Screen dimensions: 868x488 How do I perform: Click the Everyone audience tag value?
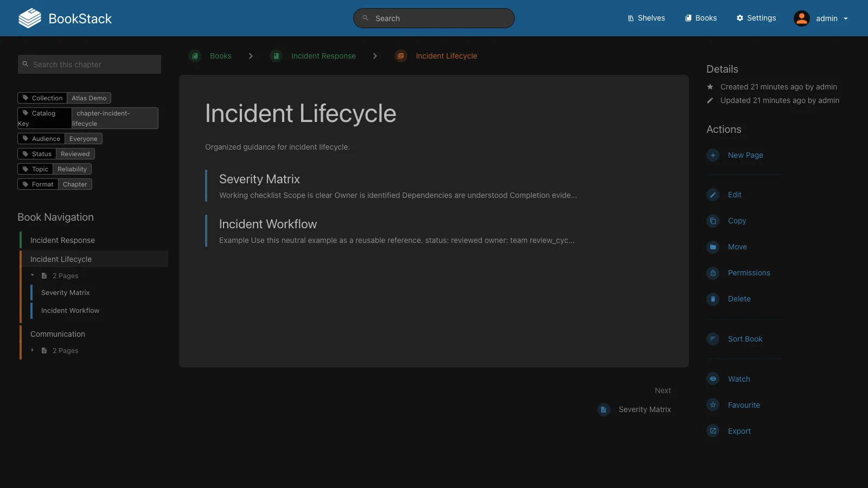tap(84, 139)
